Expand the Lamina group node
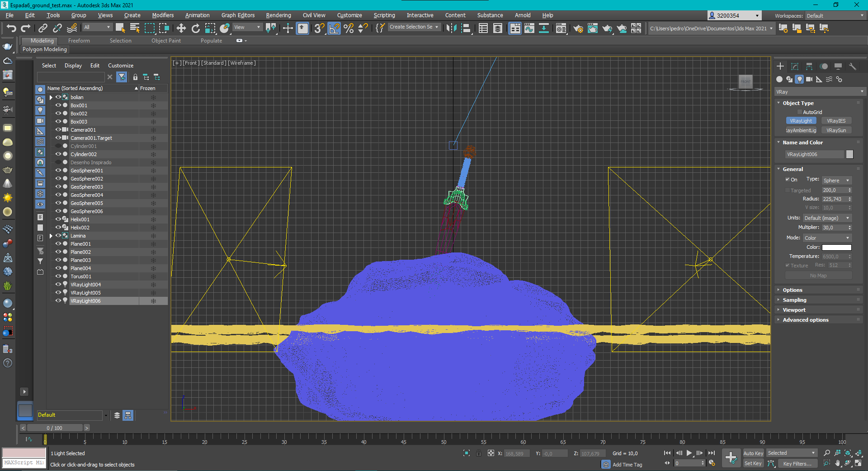 coord(51,236)
